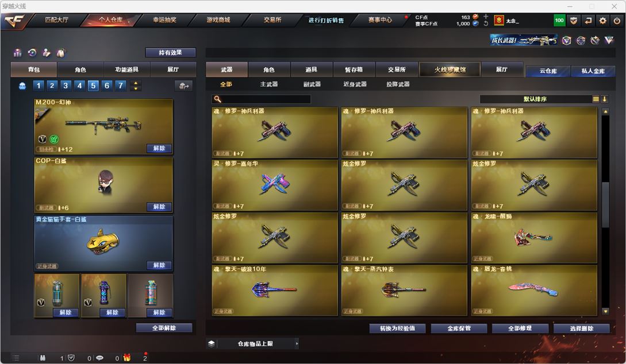Switch to backpack slot number 7

click(x=120, y=86)
